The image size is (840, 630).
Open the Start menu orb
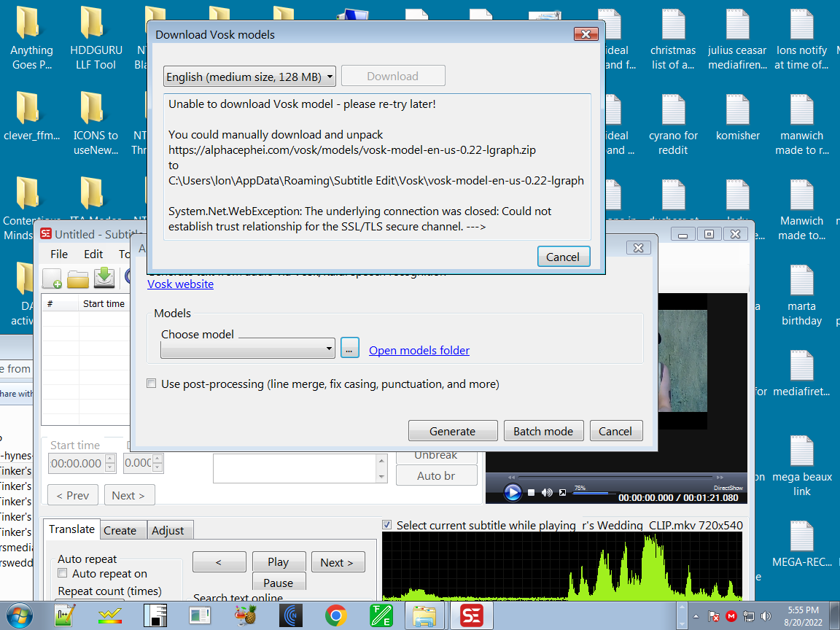19,616
